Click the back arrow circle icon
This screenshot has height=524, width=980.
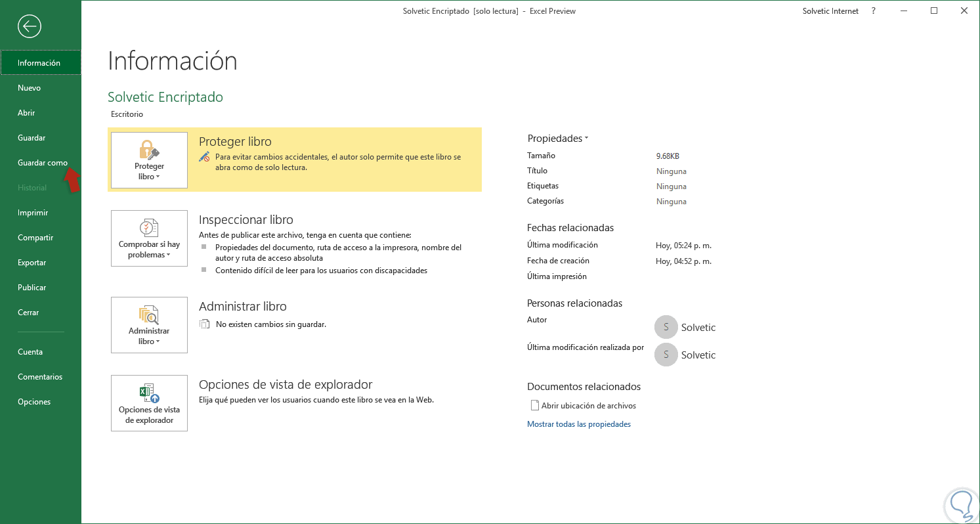30,26
